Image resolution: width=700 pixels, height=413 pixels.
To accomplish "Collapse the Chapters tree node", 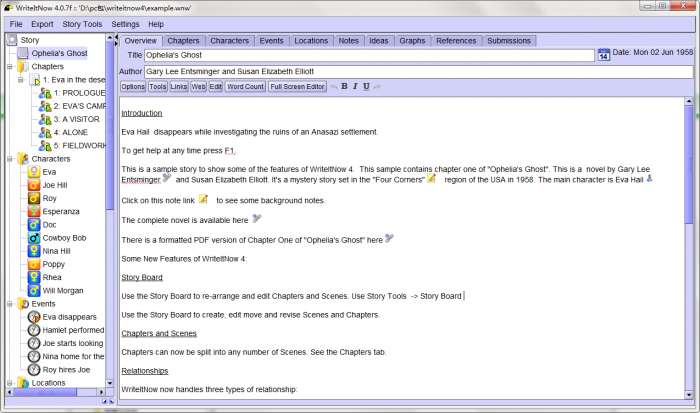I will [x=10, y=67].
